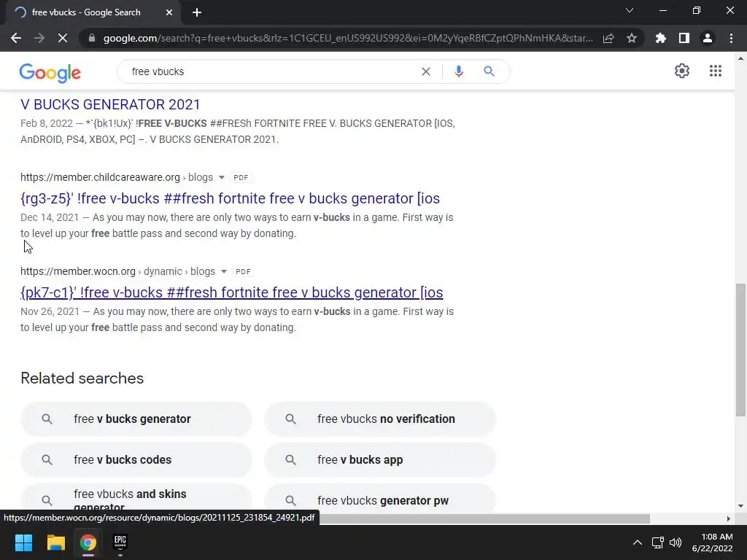Open the tab search chevron
Viewport: 747px width, 560px height.
630,10
